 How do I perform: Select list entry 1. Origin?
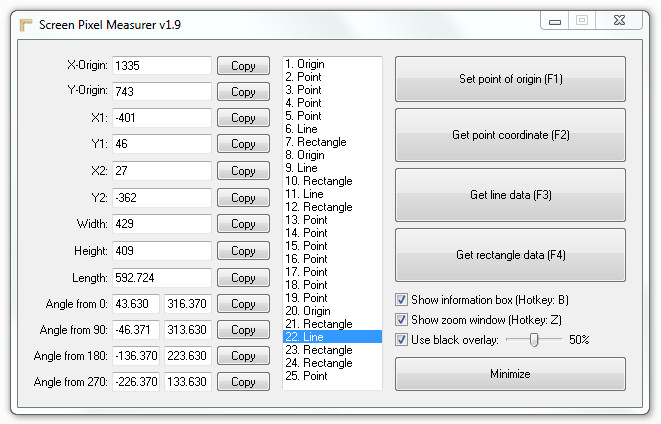pos(332,64)
